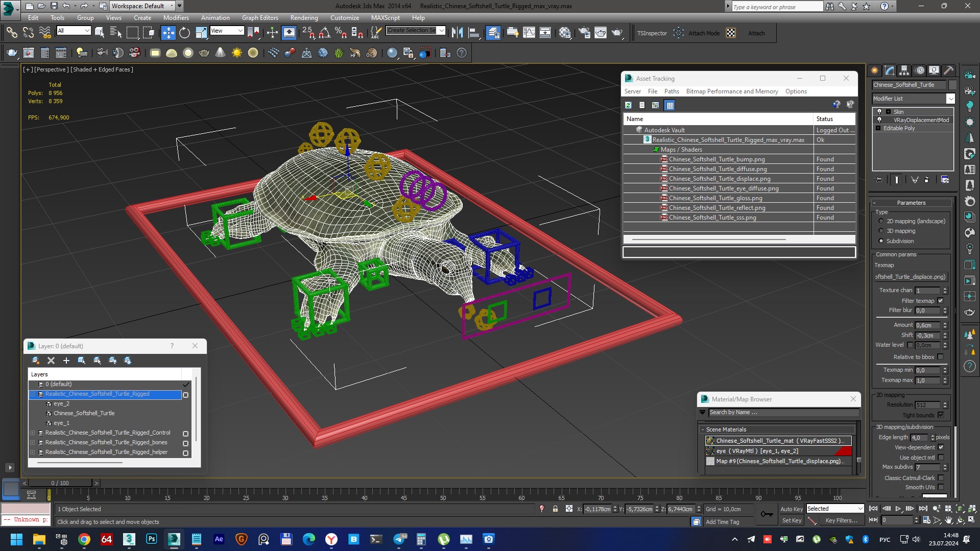Image resolution: width=980 pixels, height=551 pixels.
Task: Enable Water level checkbox
Action: pos(910,345)
